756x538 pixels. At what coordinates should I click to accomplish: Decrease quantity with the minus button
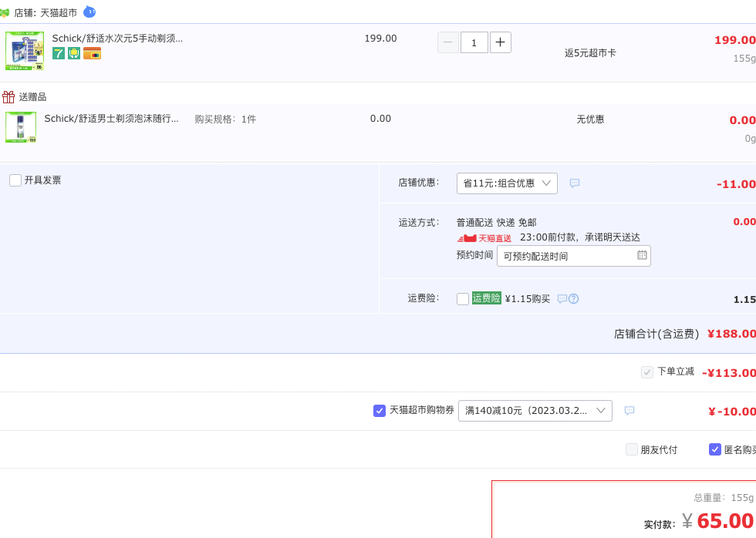coord(448,42)
